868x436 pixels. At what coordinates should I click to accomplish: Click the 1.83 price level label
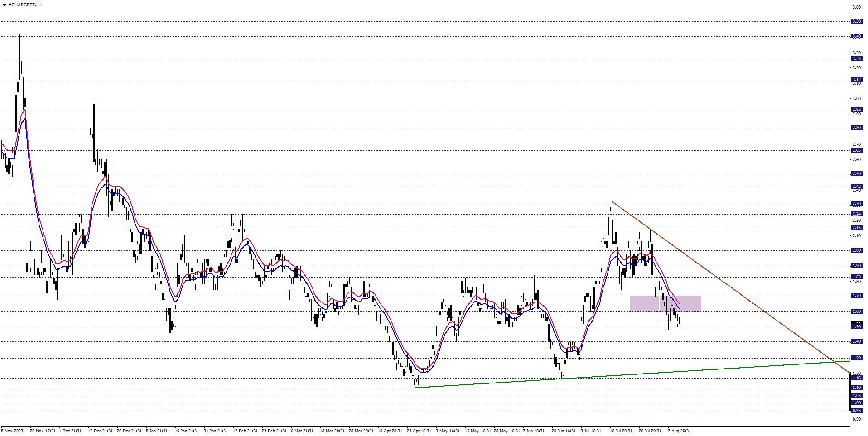(x=857, y=277)
